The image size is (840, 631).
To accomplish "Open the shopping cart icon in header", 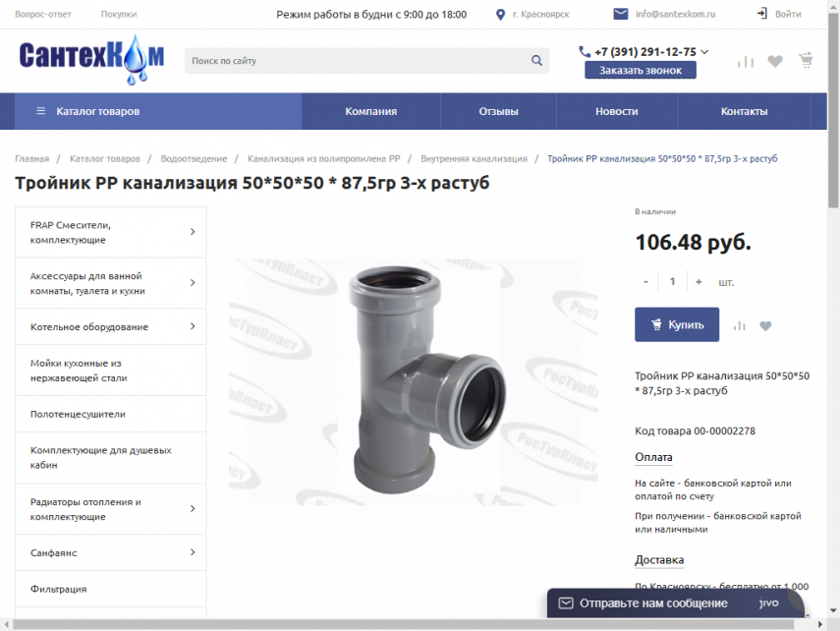I will 806,61.
